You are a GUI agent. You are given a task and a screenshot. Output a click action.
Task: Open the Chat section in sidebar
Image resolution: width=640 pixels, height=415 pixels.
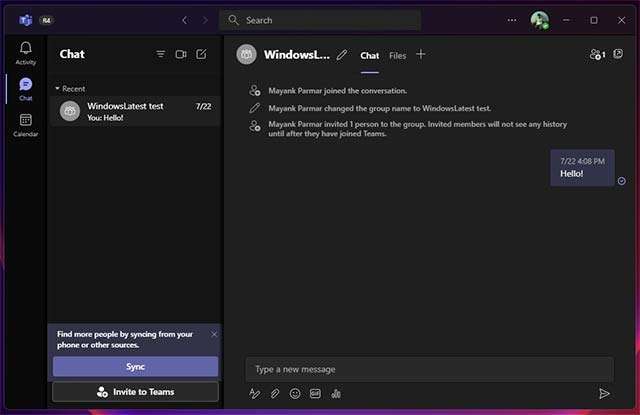[25, 89]
